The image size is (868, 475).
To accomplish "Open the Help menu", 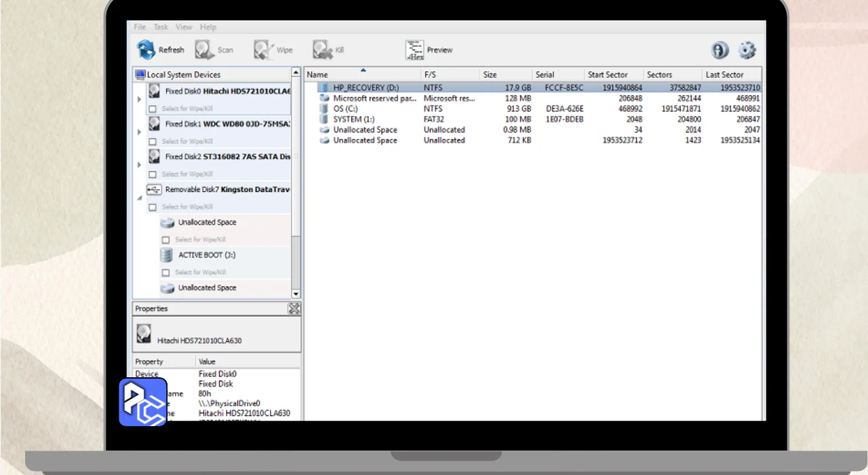I will point(208,27).
